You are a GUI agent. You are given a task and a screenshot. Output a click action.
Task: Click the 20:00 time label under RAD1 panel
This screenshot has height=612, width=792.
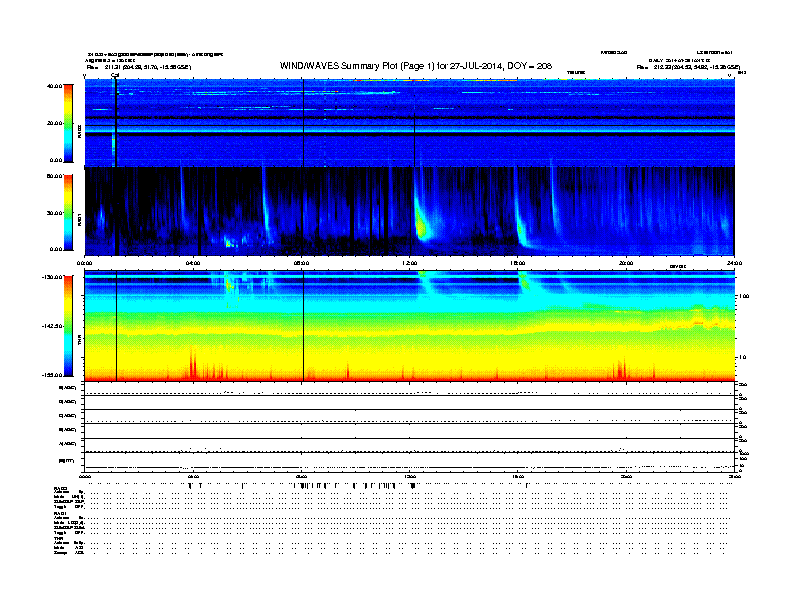click(x=626, y=263)
